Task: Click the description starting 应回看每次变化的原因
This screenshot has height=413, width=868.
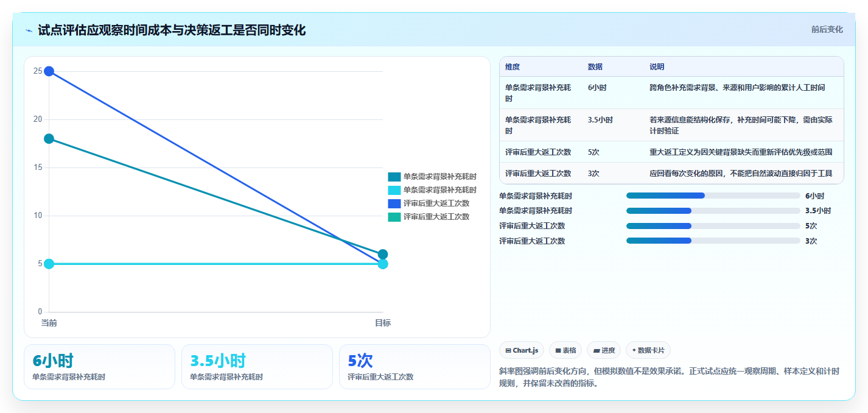Action: [x=741, y=173]
